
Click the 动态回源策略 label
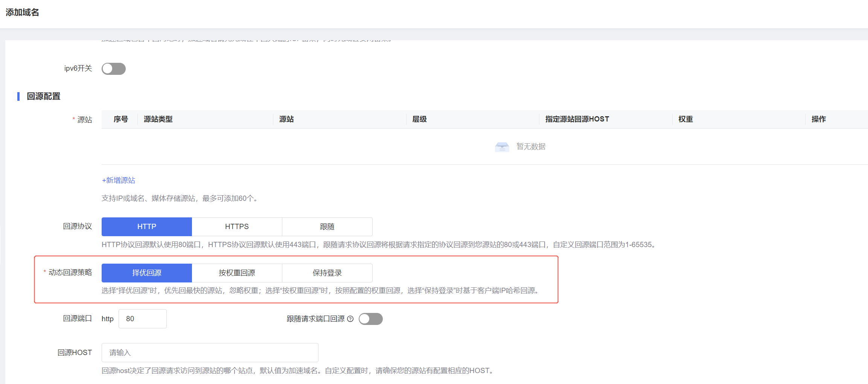point(70,273)
